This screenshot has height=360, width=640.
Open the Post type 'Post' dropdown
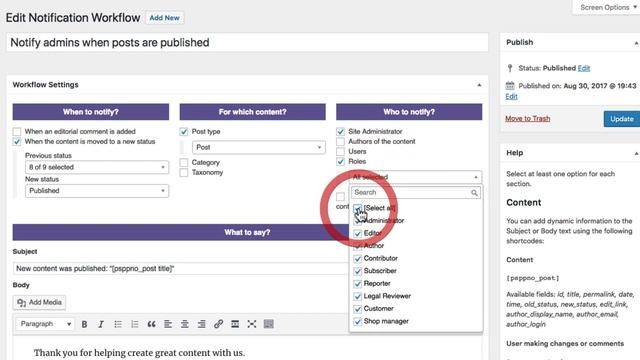pos(259,147)
